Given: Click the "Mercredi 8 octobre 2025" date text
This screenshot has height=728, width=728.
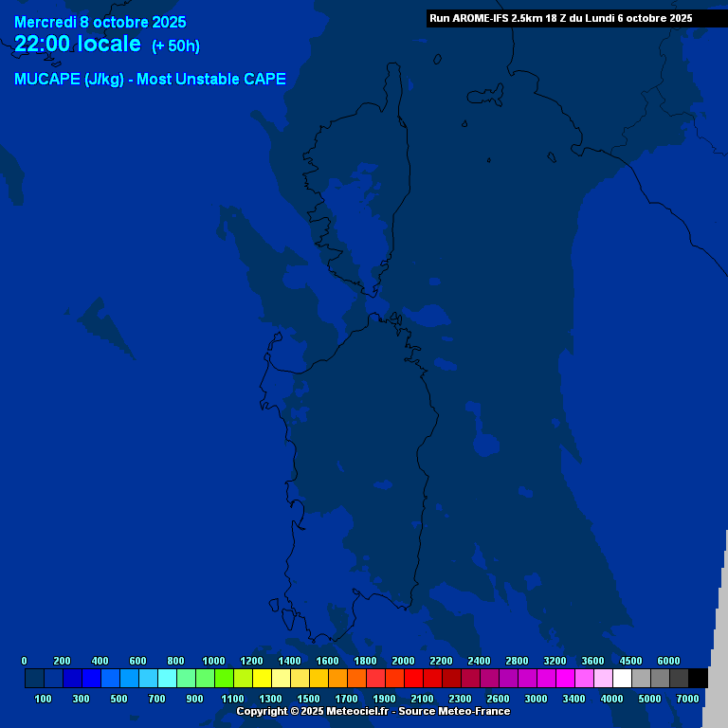Looking at the screenshot, I should (x=100, y=23).
